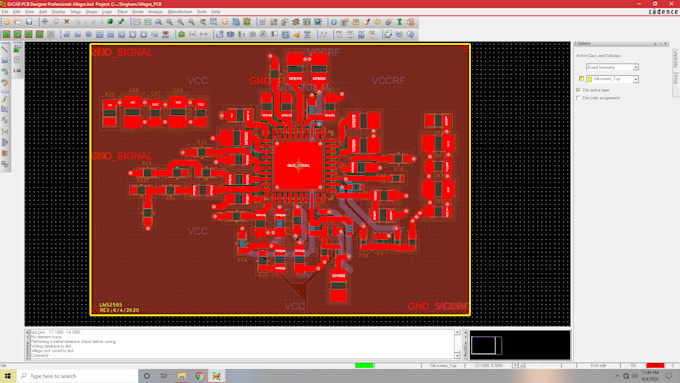Open the Setup menu
Image resolution: width=680 pixels, height=383 pixels.
75,12
